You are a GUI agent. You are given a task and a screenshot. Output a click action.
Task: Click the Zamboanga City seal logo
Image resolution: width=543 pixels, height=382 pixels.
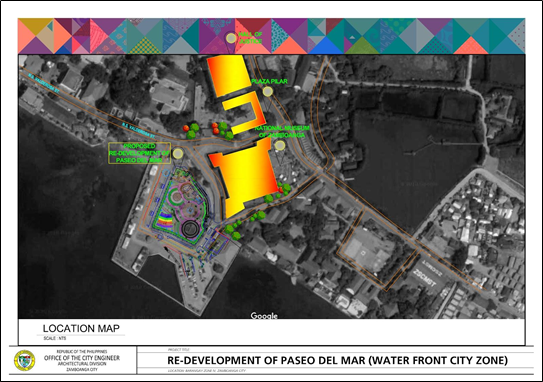tap(24, 360)
